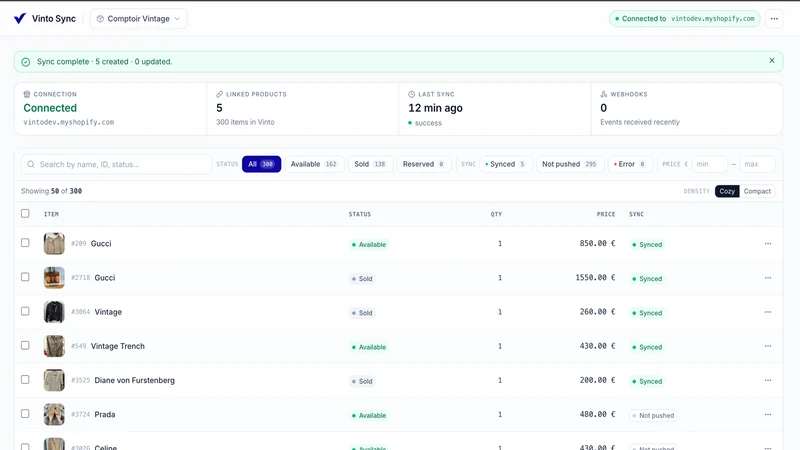Screen dimensions: 800x450
Task: Click the sync complete check-circle icon
Action: coord(26,62)
